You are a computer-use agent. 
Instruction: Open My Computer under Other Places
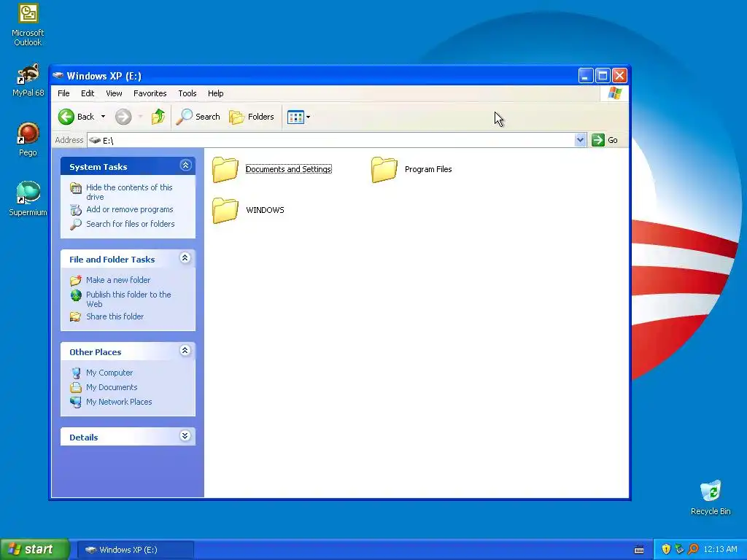click(109, 373)
